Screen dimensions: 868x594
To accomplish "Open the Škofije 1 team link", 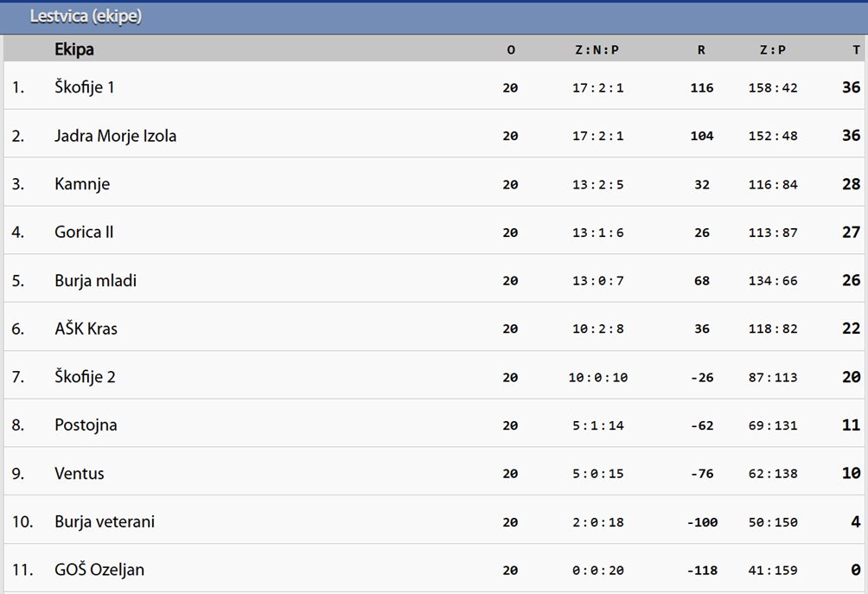I will (x=84, y=87).
